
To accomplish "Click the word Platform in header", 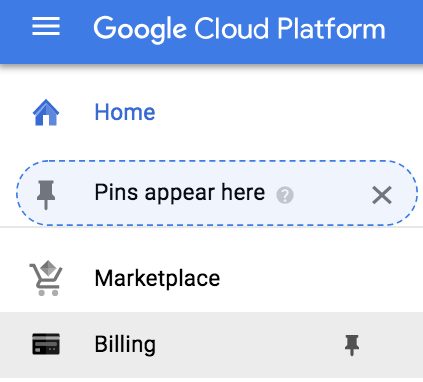I will [x=331, y=28].
